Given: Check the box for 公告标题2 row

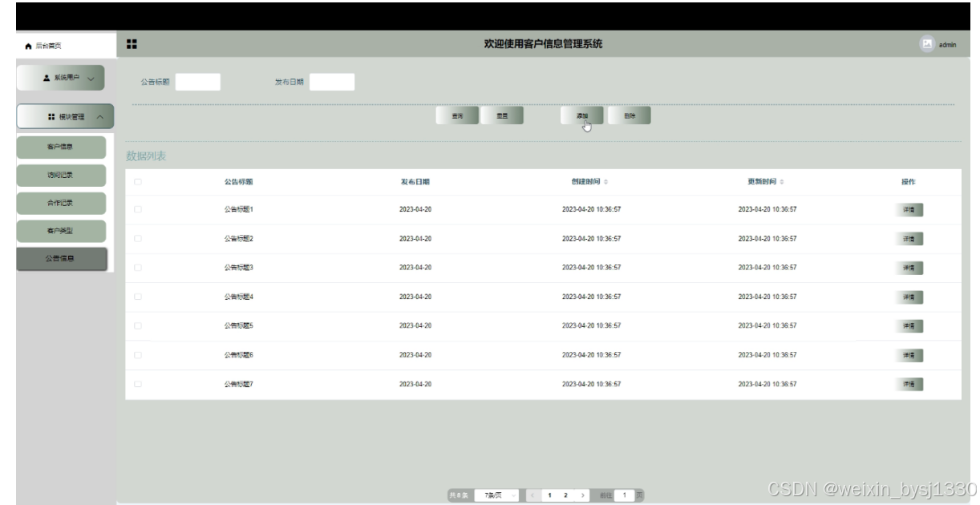Looking at the screenshot, I should pyautogui.click(x=138, y=238).
